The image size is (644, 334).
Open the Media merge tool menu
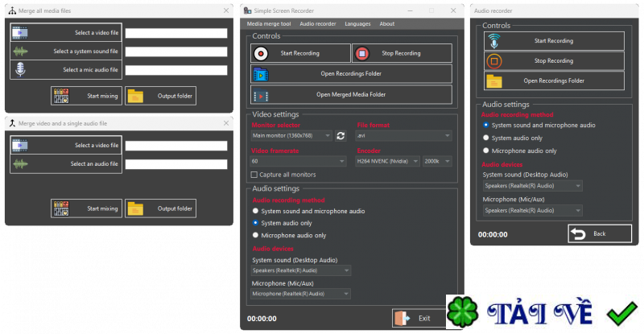pos(269,24)
